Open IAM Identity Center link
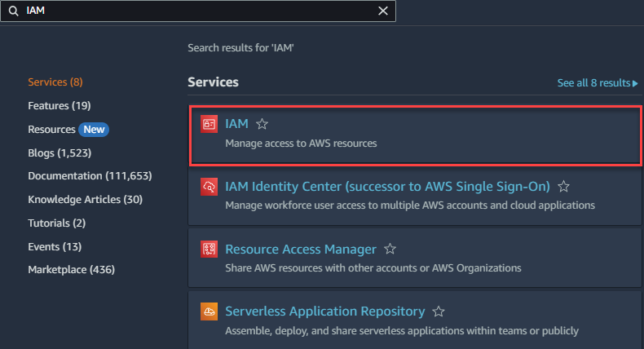 tap(387, 186)
